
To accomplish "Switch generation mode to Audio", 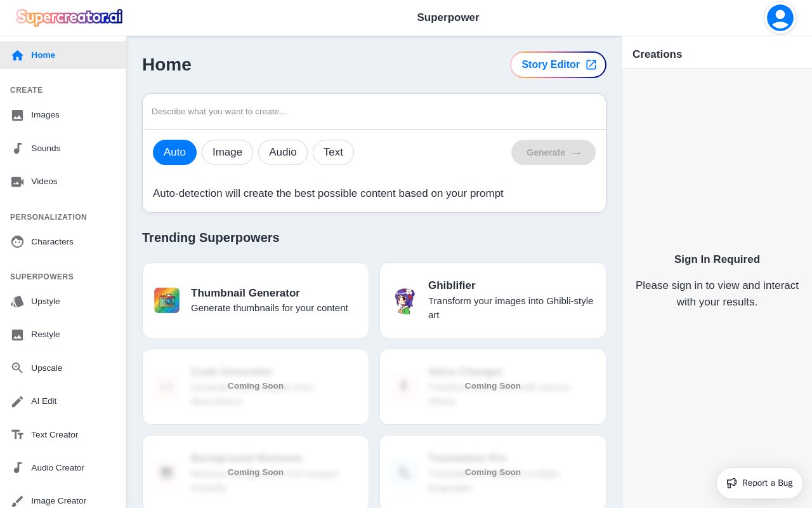I will (x=283, y=152).
